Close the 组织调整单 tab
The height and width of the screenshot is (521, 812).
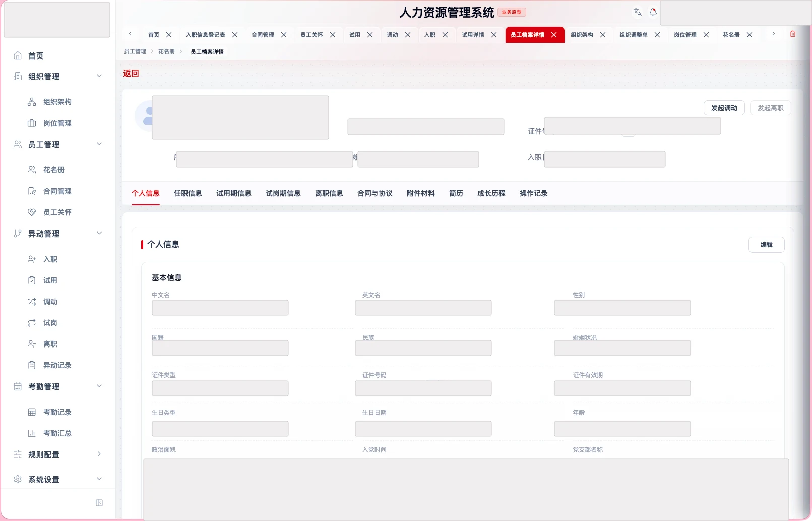657,35
